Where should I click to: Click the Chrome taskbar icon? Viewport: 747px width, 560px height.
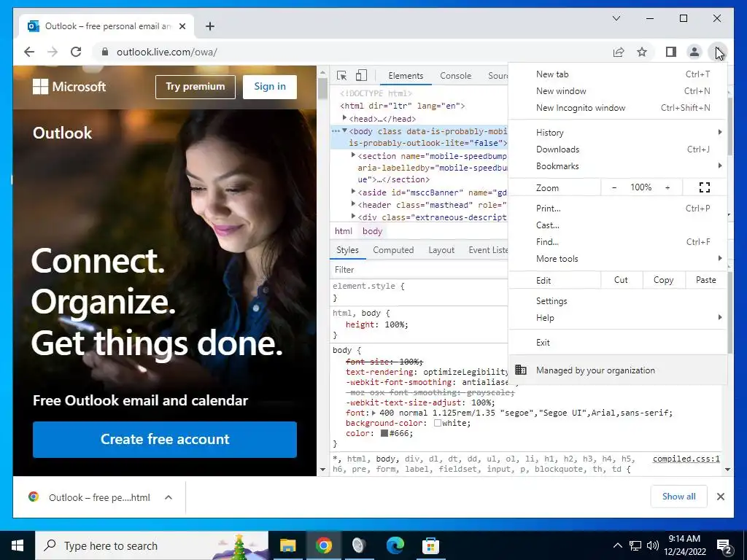(323, 545)
